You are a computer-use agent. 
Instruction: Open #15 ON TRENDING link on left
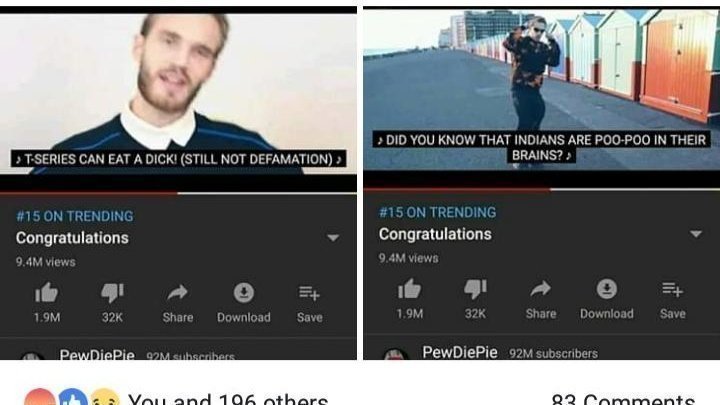point(75,216)
